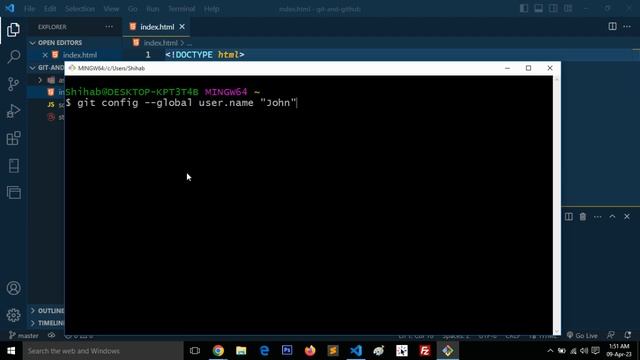Open the Go menu
This screenshot has width=640, height=360.
click(133, 9)
